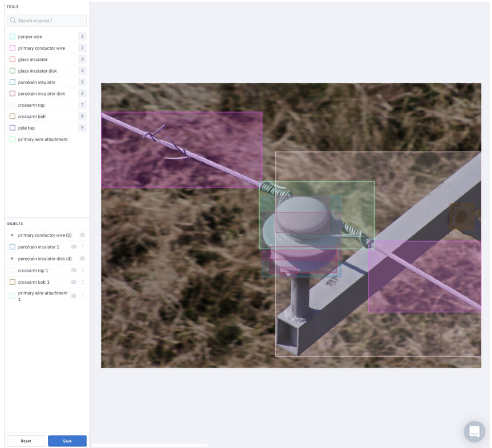Expand the porcelain insulator disk group
492x448 pixels.
pyautogui.click(x=12, y=259)
